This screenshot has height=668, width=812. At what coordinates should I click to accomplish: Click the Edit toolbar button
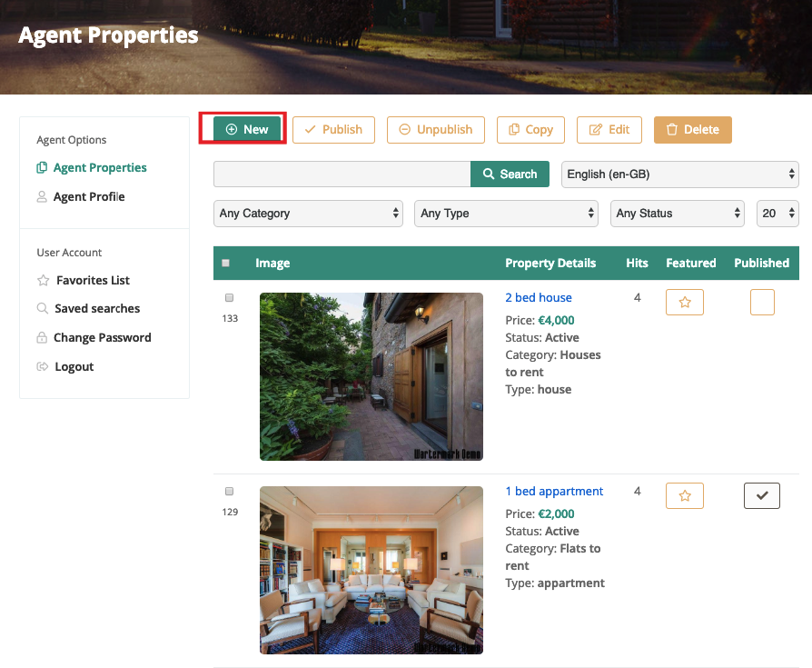[609, 129]
